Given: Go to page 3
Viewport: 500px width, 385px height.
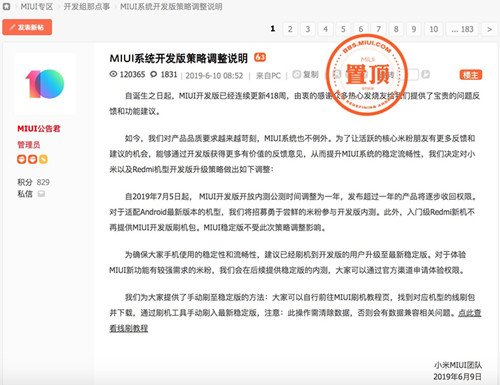Looking at the screenshot, I should 308,29.
